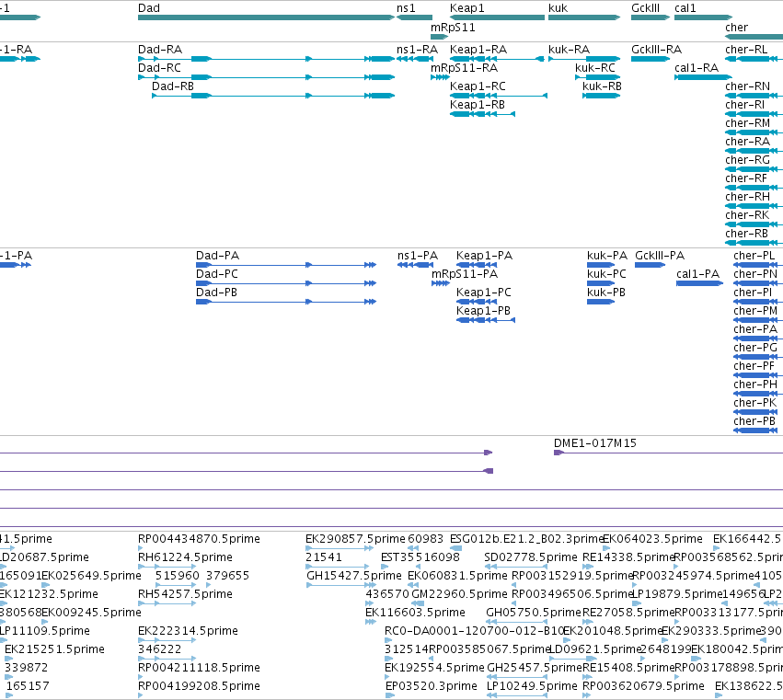Image resolution: width=783 pixels, height=700 pixels.
Task: Open EST EP03520.3prime label
Action: (x=432, y=686)
